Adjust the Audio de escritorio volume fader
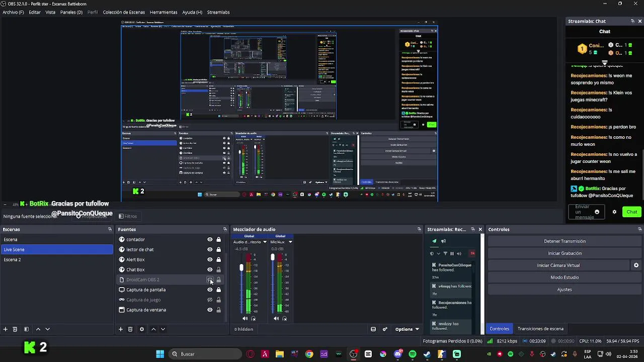 coord(242,268)
